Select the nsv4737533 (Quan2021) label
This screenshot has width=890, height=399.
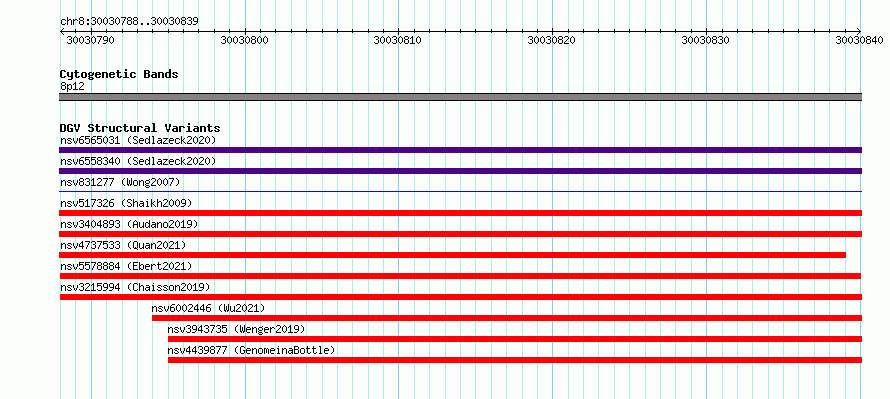pyautogui.click(x=123, y=245)
